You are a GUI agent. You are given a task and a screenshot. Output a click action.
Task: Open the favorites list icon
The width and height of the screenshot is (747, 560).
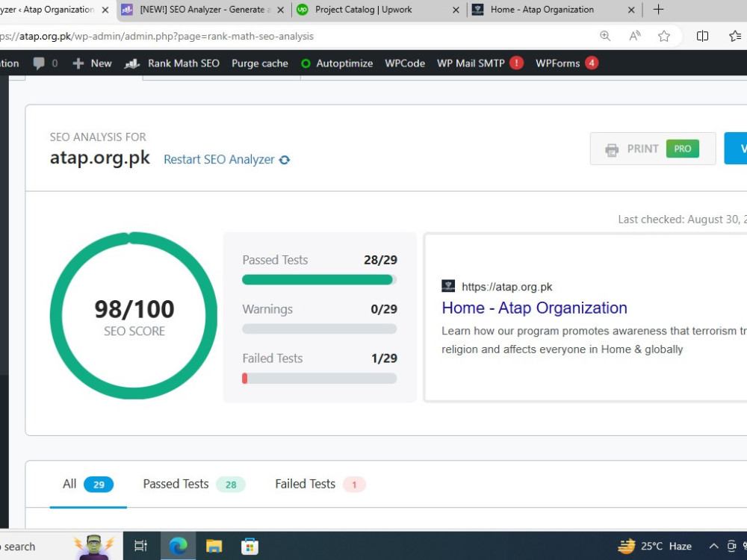tap(735, 36)
